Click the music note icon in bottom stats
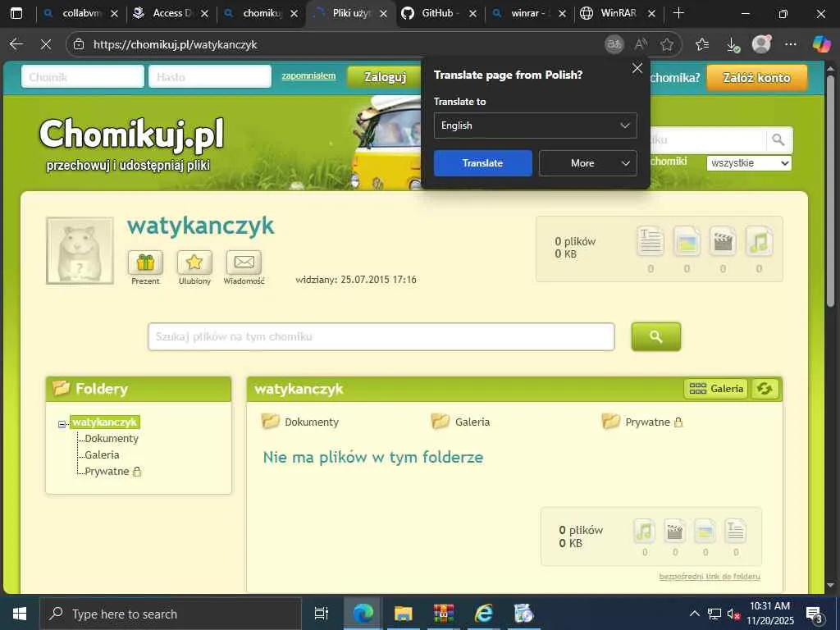The height and width of the screenshot is (630, 840). (645, 531)
